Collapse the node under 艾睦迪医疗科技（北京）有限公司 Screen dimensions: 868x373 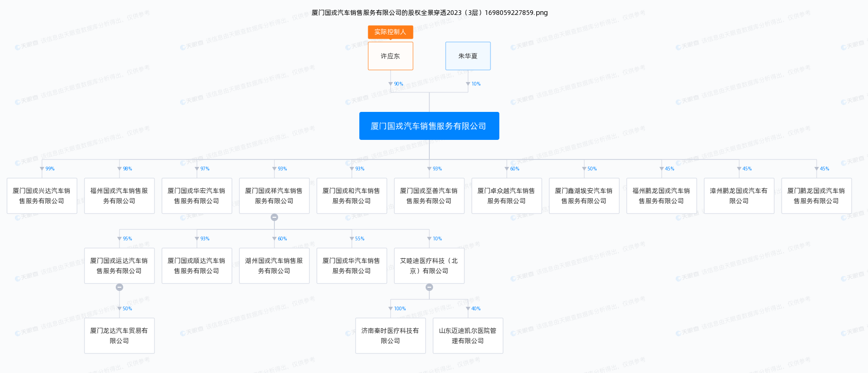pyautogui.click(x=429, y=287)
